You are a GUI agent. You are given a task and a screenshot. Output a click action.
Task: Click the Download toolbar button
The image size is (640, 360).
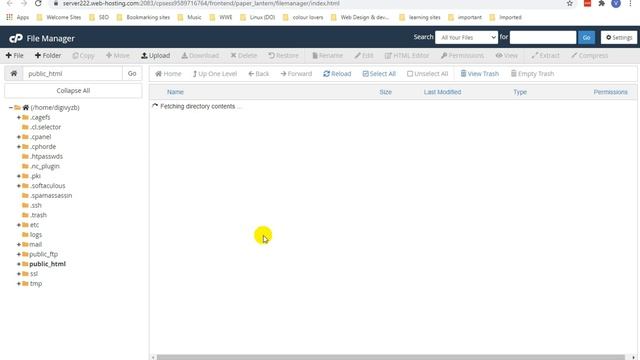click(x=200, y=56)
